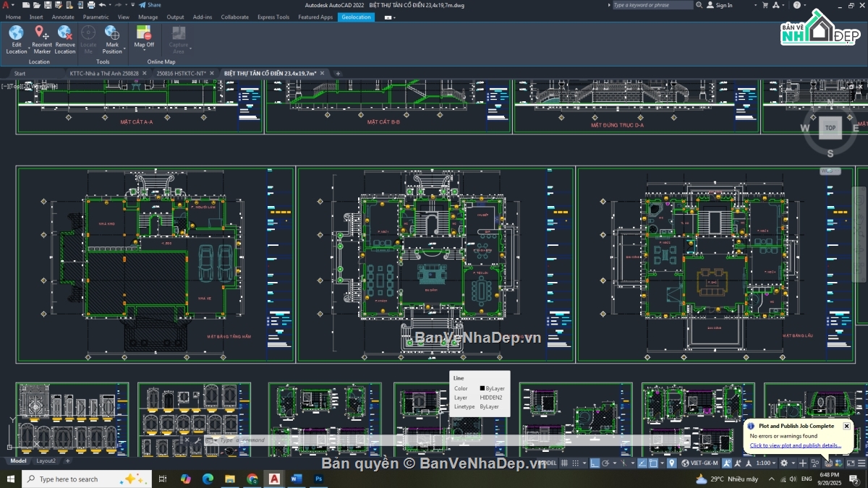Click the keyword or phrase search box
The image size is (868, 488).
[652, 5]
